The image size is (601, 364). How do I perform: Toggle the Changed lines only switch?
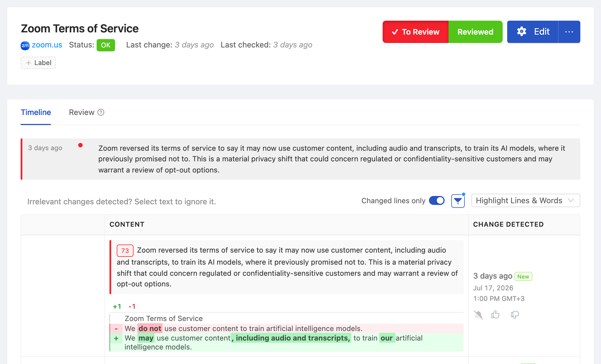tap(437, 200)
